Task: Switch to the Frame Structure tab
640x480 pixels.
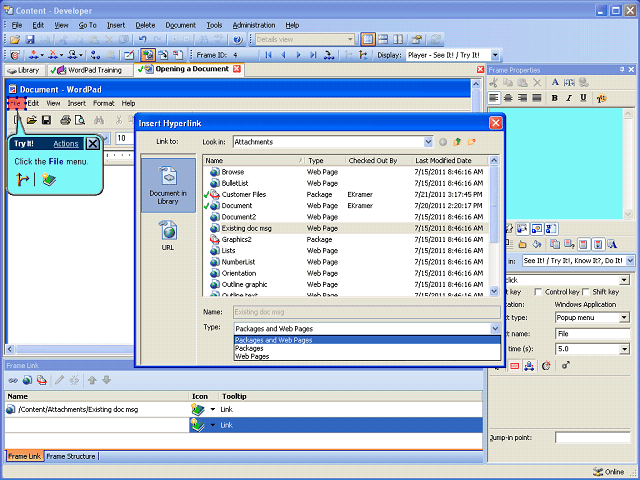Action: [71, 456]
